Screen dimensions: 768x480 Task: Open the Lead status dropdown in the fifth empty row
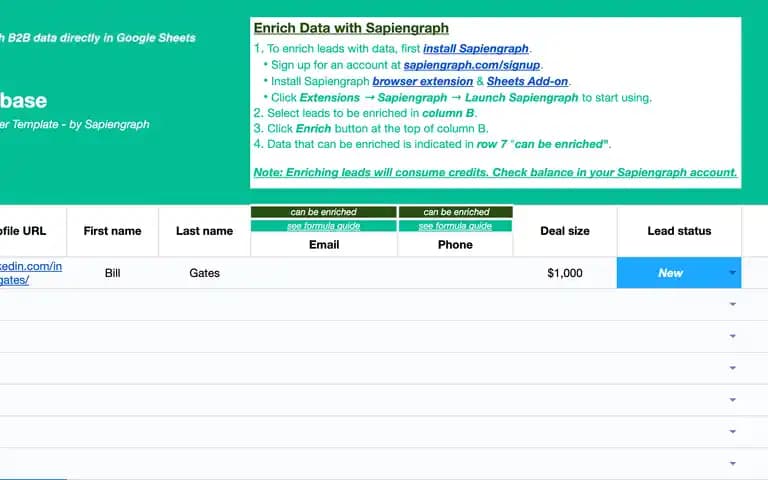click(733, 432)
